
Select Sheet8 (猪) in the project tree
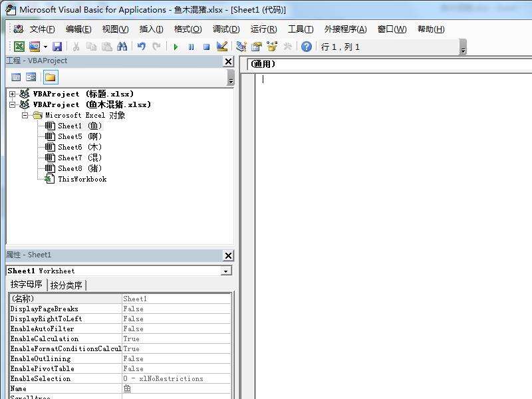[75, 168]
